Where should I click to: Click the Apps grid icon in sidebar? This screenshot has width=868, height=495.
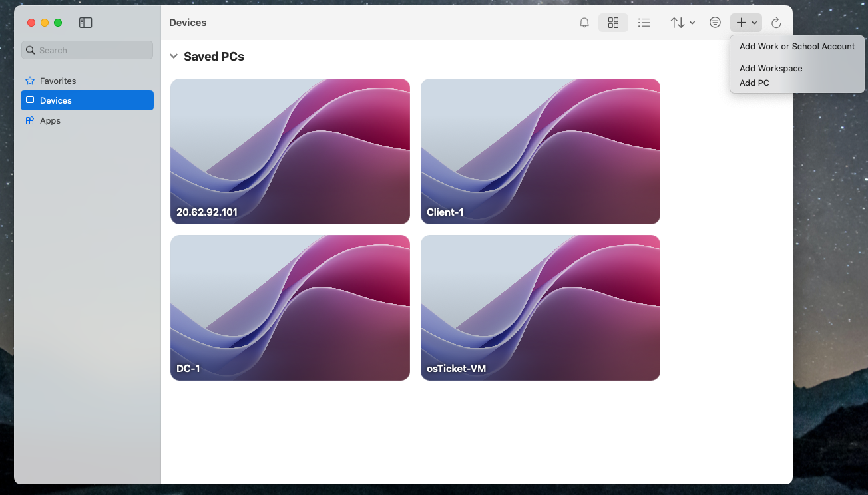click(x=30, y=120)
